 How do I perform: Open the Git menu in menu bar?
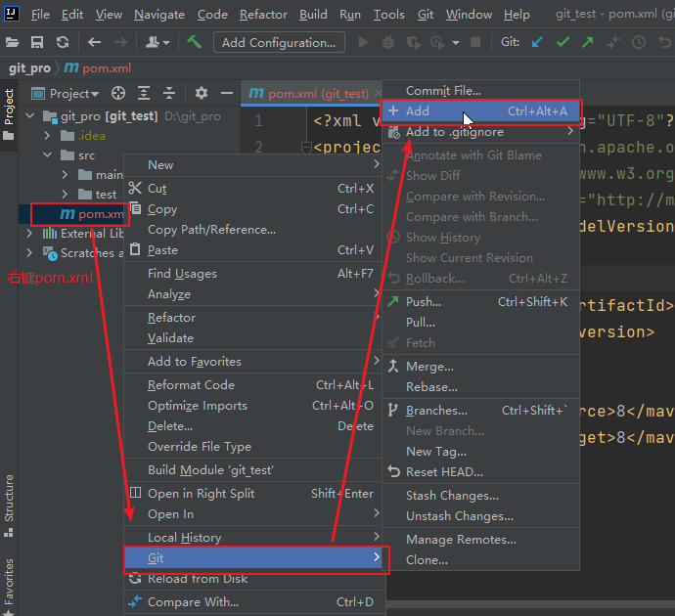pyautogui.click(x=426, y=15)
